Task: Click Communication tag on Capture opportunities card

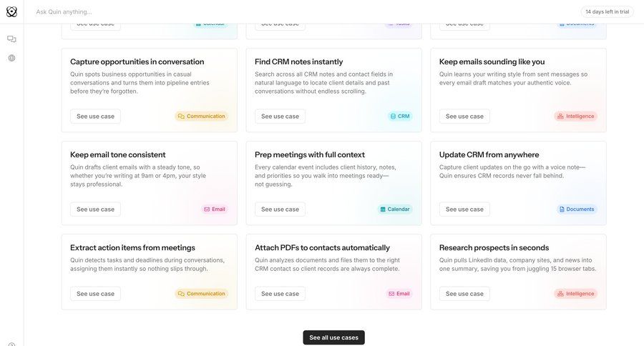Action: [201, 116]
